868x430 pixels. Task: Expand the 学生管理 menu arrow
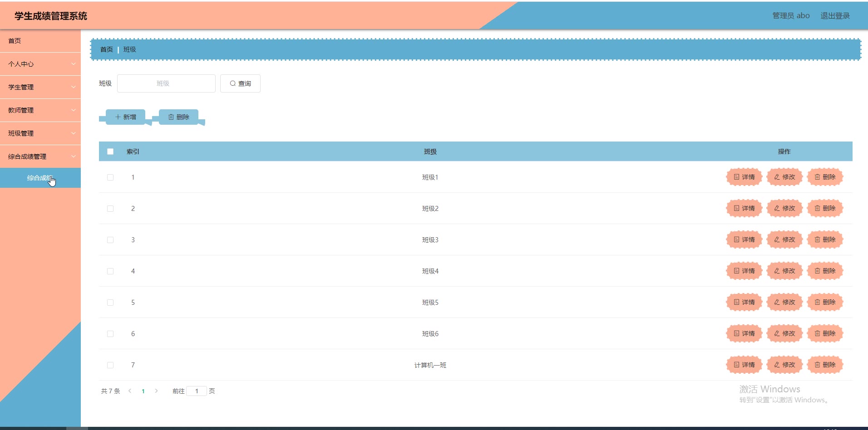pyautogui.click(x=74, y=87)
